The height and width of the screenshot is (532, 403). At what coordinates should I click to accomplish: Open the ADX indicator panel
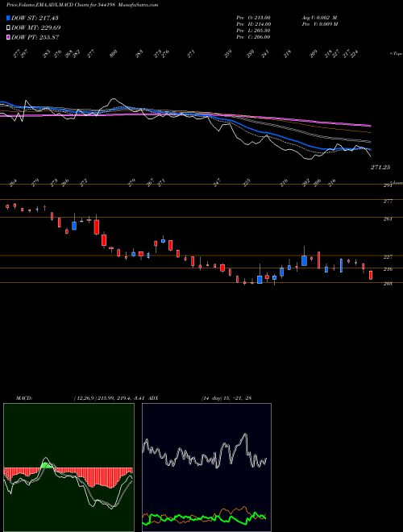206,468
